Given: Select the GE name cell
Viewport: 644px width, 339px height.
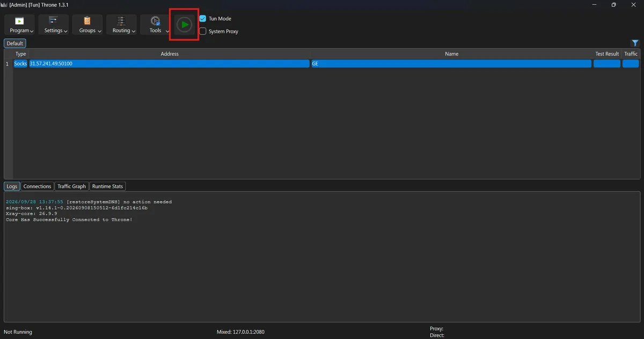Looking at the screenshot, I should [x=451, y=64].
